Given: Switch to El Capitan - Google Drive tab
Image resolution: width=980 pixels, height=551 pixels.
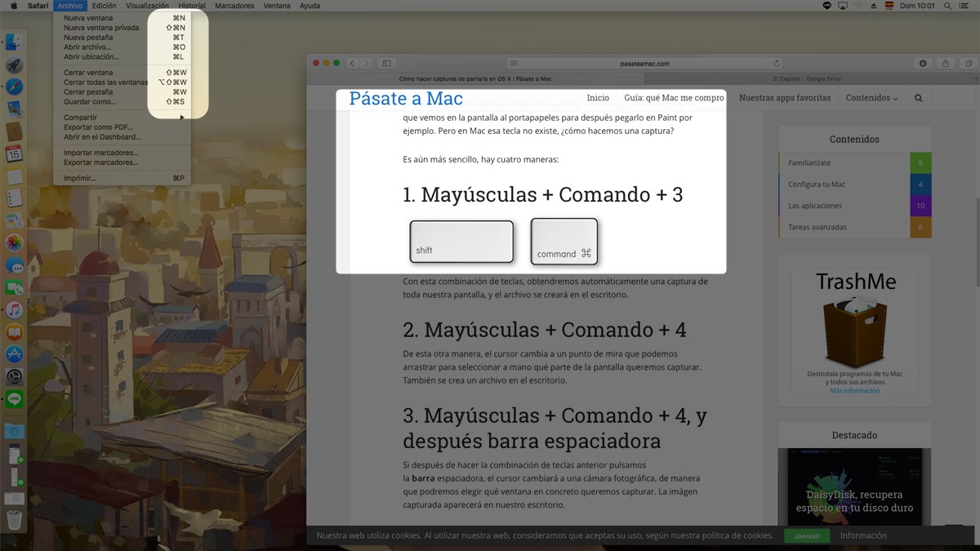Looking at the screenshot, I should pos(806,79).
